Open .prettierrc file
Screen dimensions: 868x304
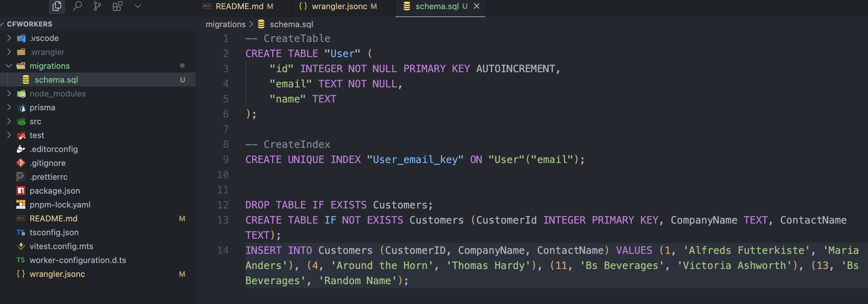coord(49,177)
